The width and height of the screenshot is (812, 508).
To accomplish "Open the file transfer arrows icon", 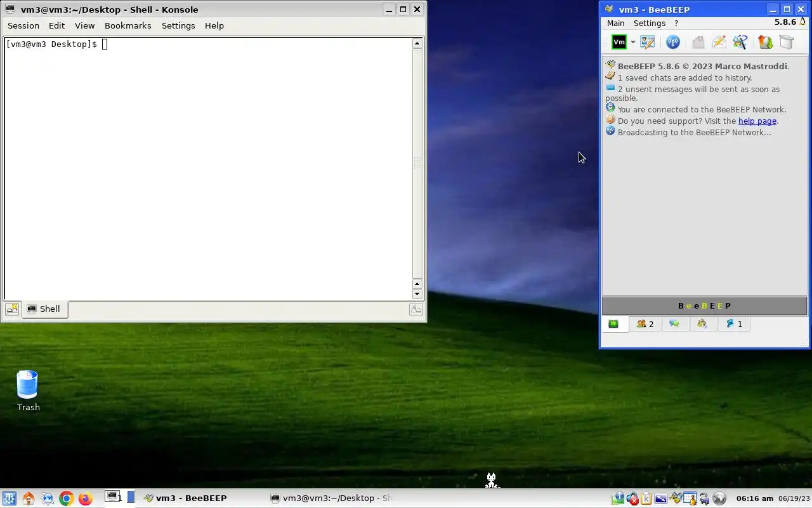I will tap(765, 42).
